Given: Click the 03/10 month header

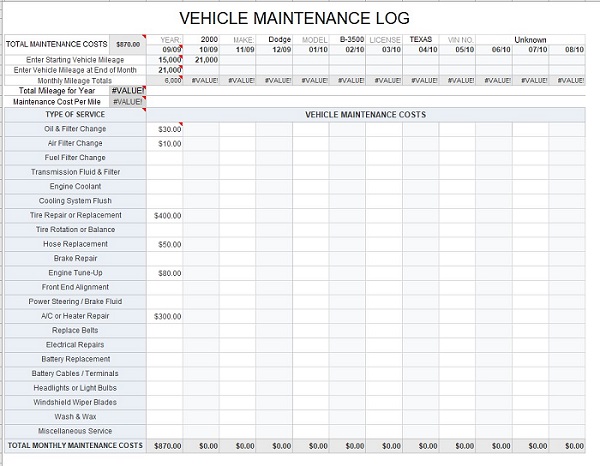Looking at the screenshot, I should [x=384, y=49].
